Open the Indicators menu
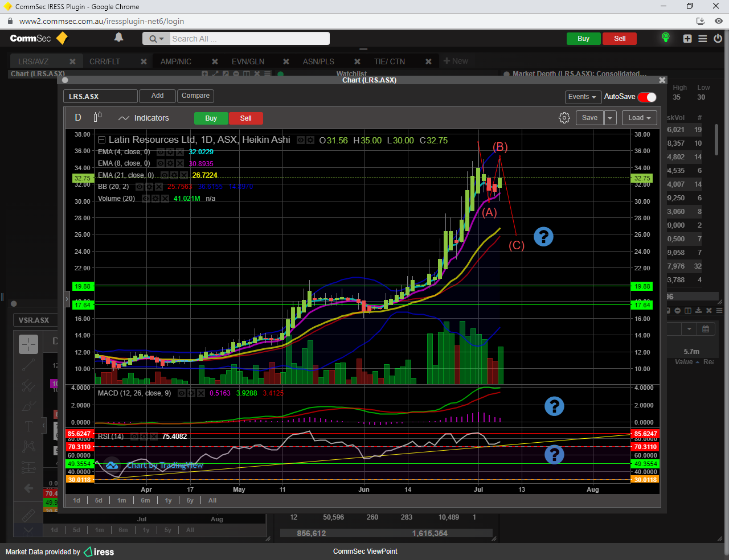Viewport: 729px width, 560px height. [x=144, y=118]
